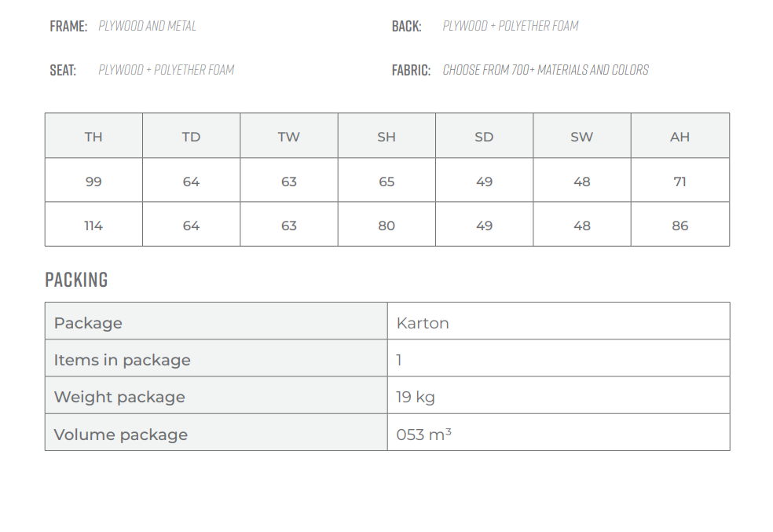
Task: Select the SD header cell
Action: 484,136
